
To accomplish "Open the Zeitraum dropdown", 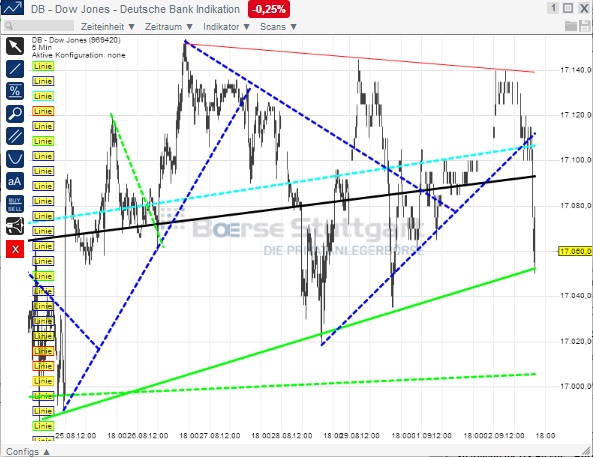I will tap(169, 27).
